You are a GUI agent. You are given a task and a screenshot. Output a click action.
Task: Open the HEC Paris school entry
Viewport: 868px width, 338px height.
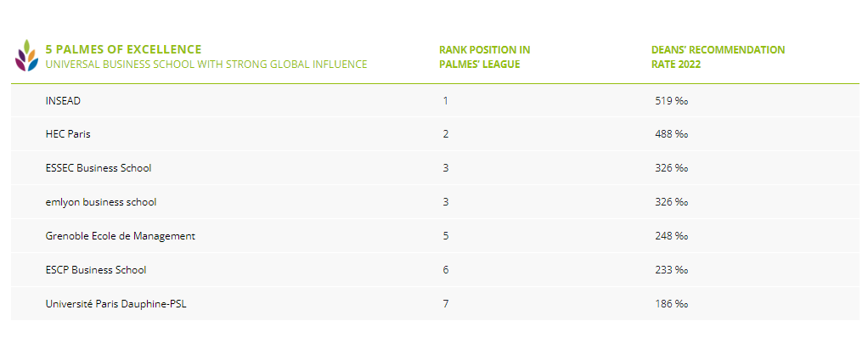tap(68, 134)
